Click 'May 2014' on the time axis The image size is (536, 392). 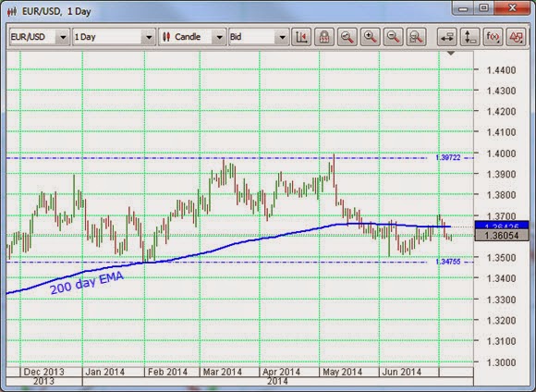[342, 372]
